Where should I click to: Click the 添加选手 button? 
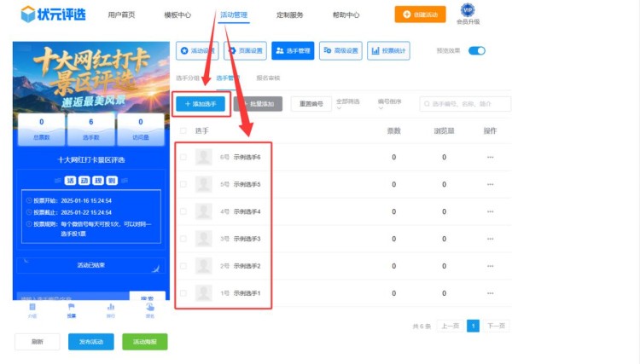click(200, 104)
